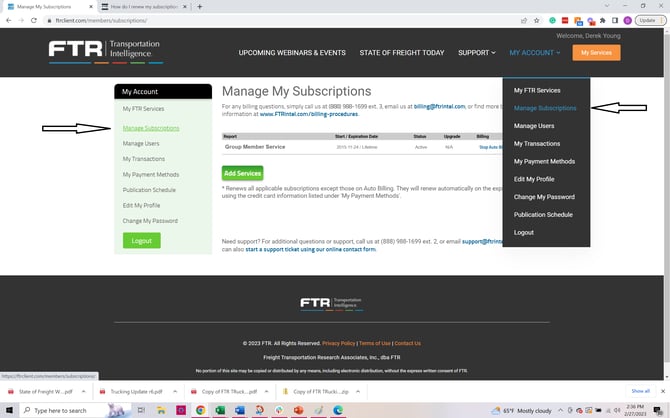The image size is (670, 418).
Task: Open Task View on the taskbar
Action: point(141,410)
